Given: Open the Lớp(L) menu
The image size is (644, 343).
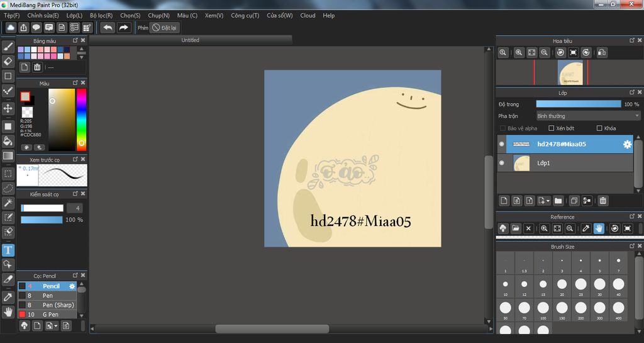Looking at the screenshot, I should [x=74, y=16].
